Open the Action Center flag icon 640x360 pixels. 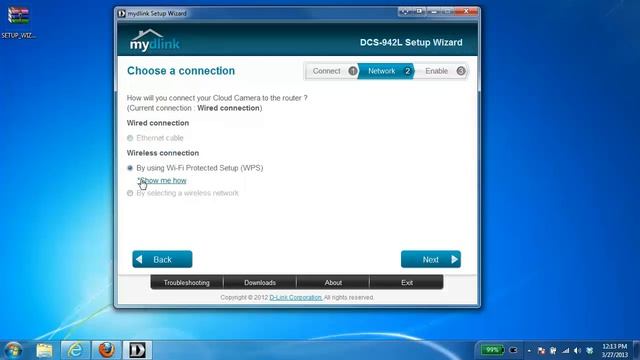[x=541, y=350]
